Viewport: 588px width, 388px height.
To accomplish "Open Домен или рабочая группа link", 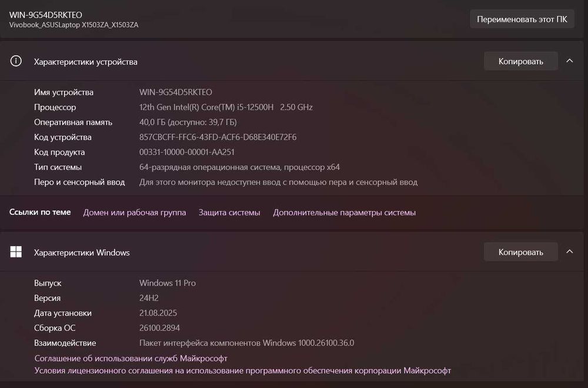I will tap(134, 212).
